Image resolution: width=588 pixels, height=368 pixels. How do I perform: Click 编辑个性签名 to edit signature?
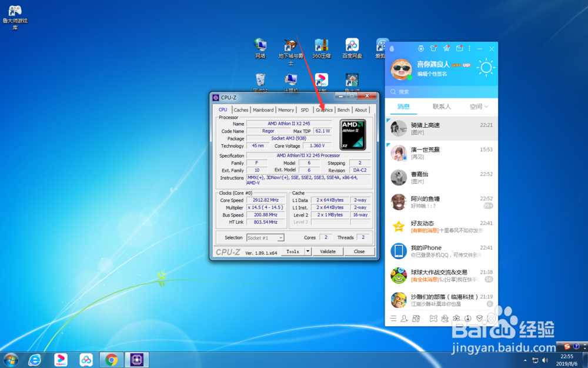point(431,74)
